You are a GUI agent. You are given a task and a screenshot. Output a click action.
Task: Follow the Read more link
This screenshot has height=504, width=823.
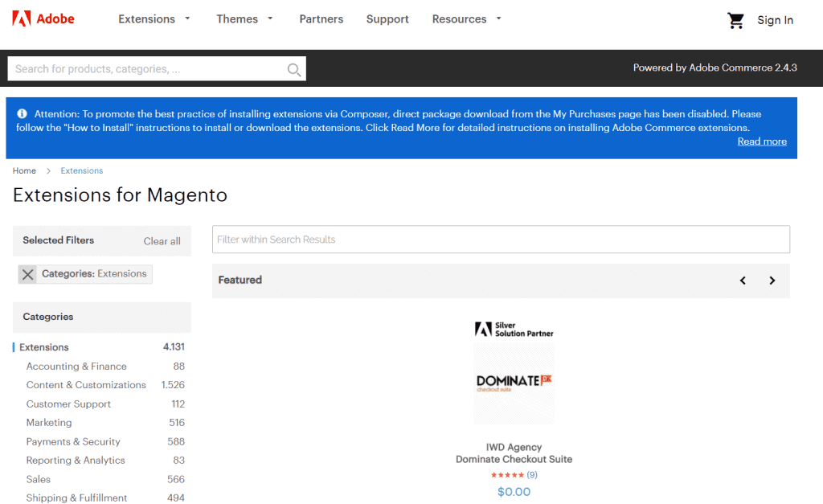(762, 141)
